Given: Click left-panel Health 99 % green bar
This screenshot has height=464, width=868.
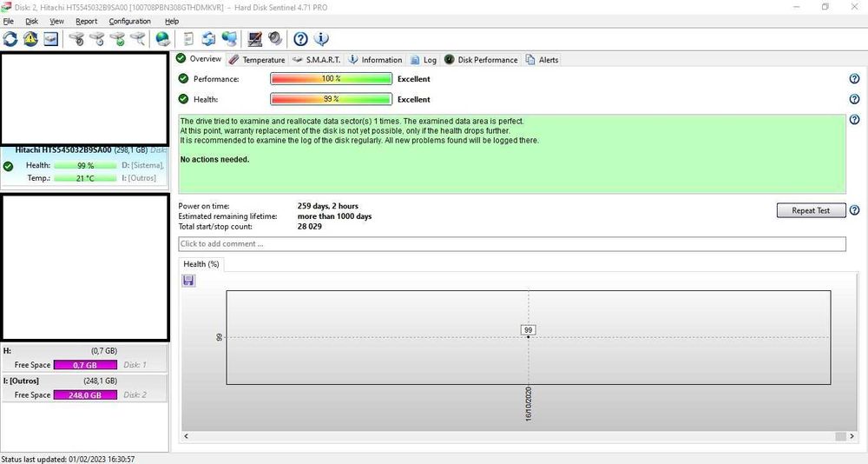Looking at the screenshot, I should coord(85,165).
